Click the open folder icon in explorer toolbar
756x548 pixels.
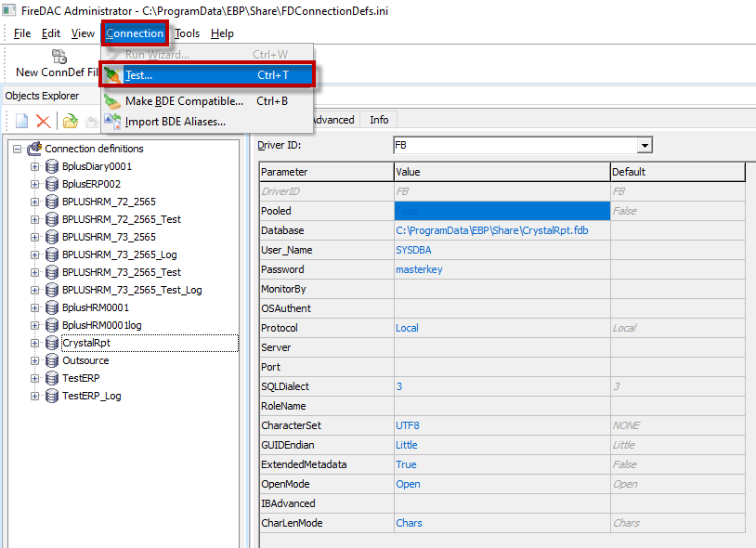pyautogui.click(x=70, y=121)
